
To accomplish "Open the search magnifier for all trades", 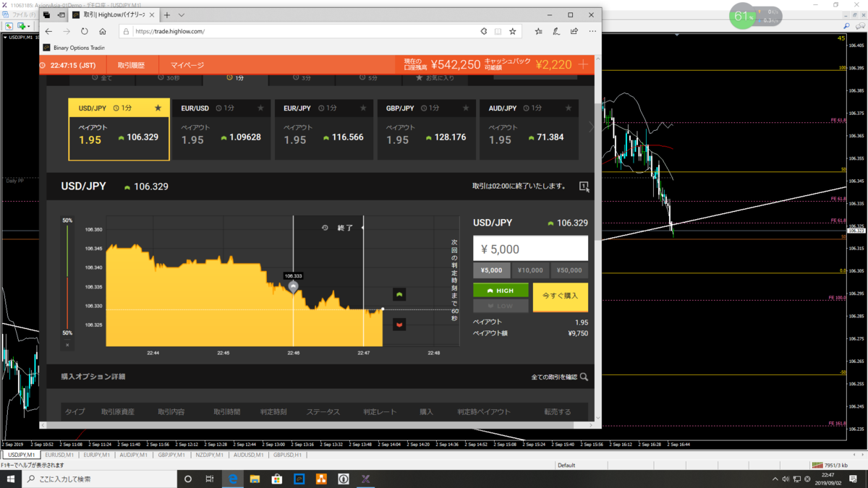I will 584,377.
